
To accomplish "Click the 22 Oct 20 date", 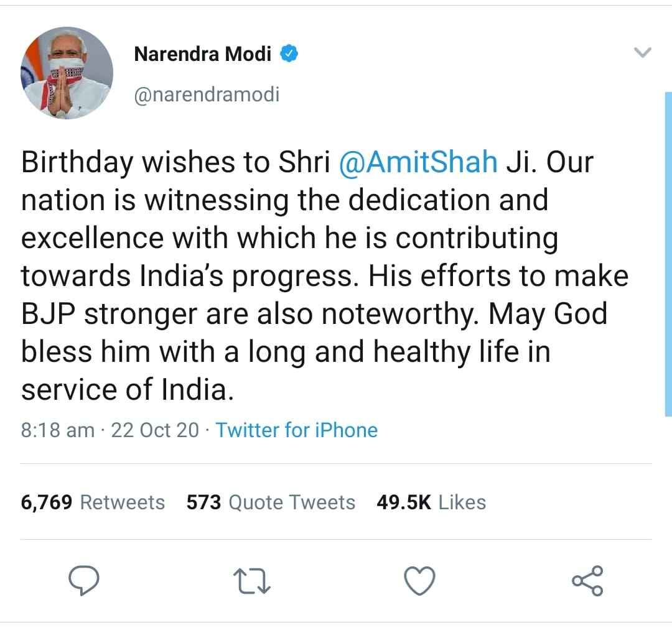I will pos(155,430).
